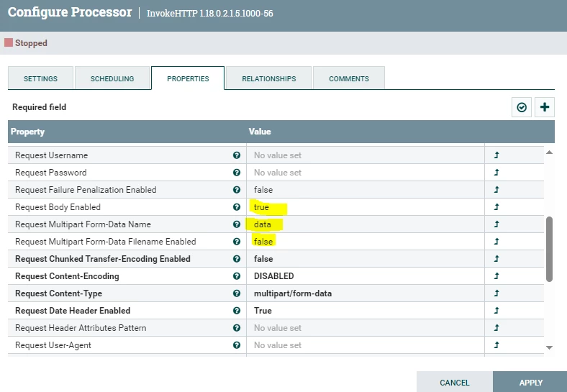567x392 pixels.
Task: Click arrow icon in Request Password row
Action: 496,173
